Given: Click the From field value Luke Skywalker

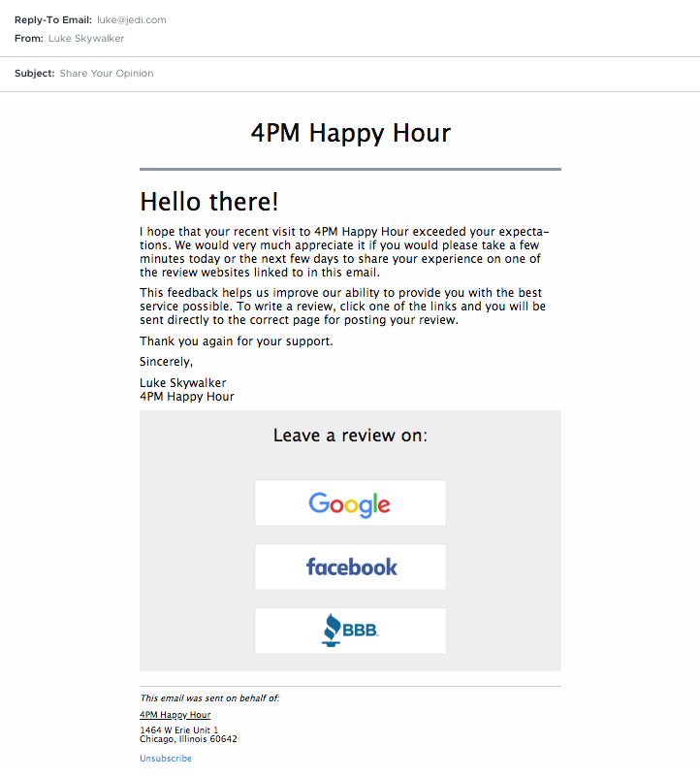Looking at the screenshot, I should [x=86, y=38].
